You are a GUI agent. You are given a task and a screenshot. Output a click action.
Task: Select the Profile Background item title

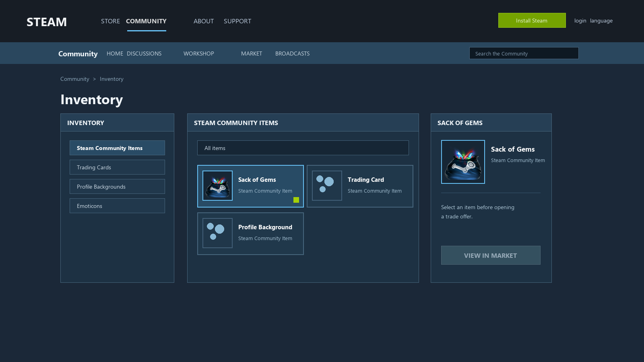265,227
